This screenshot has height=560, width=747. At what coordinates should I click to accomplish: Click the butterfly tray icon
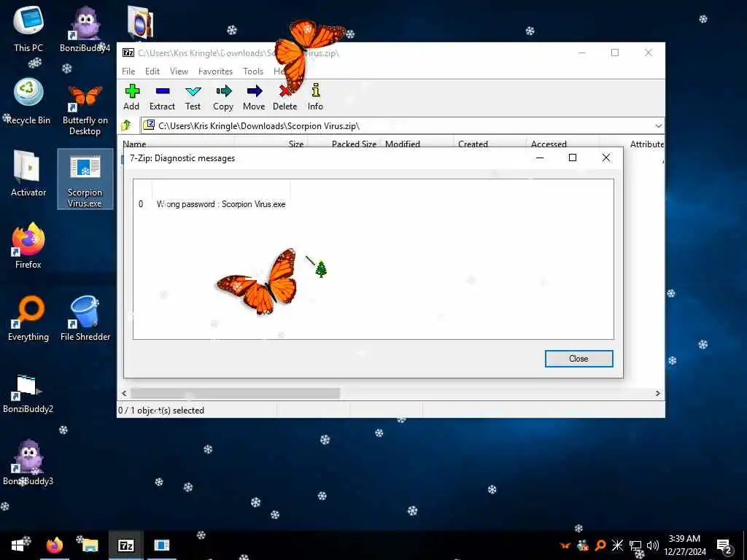point(565,545)
